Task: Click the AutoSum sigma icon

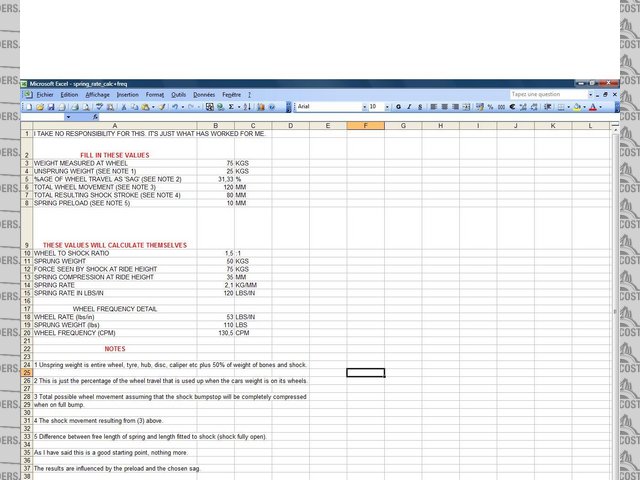Action: point(229,106)
